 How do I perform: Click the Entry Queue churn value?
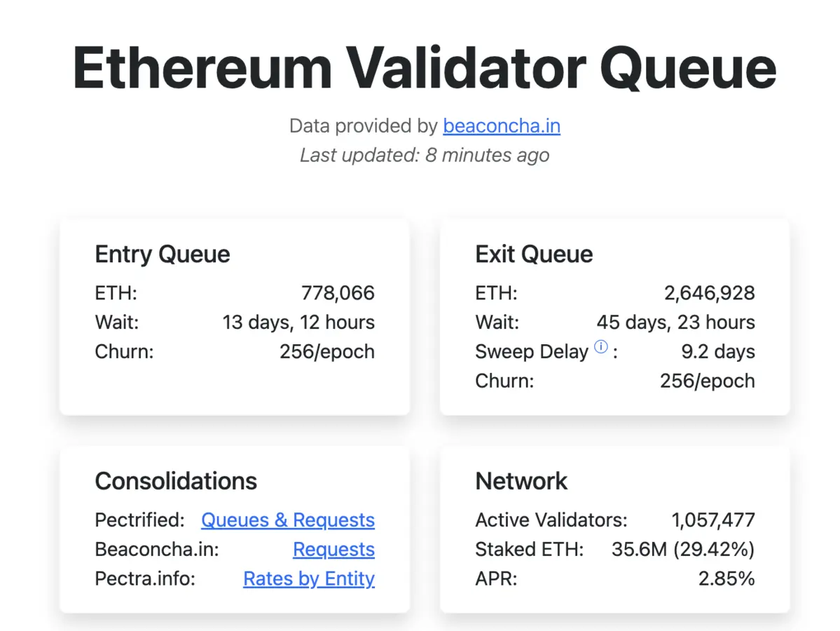pyautogui.click(x=326, y=352)
